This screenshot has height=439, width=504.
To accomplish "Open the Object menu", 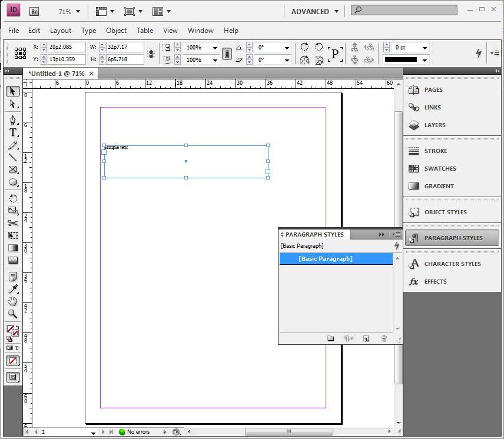I will coord(117,31).
